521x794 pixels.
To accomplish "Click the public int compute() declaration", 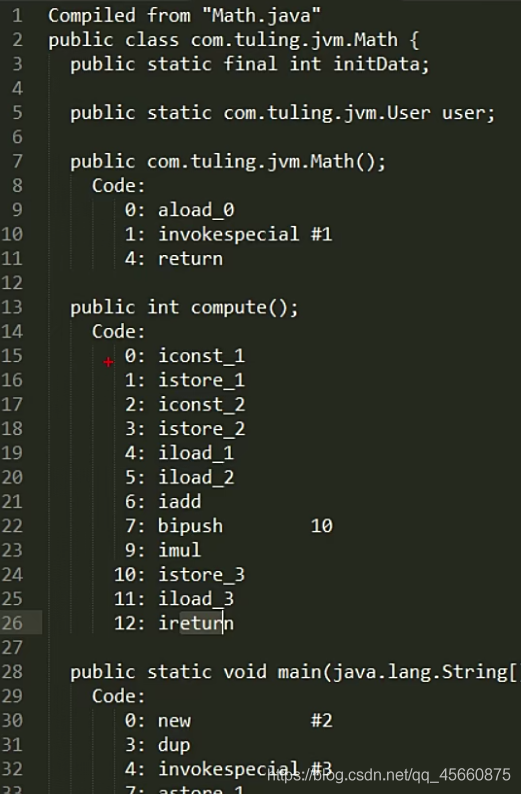I will pos(184,307).
